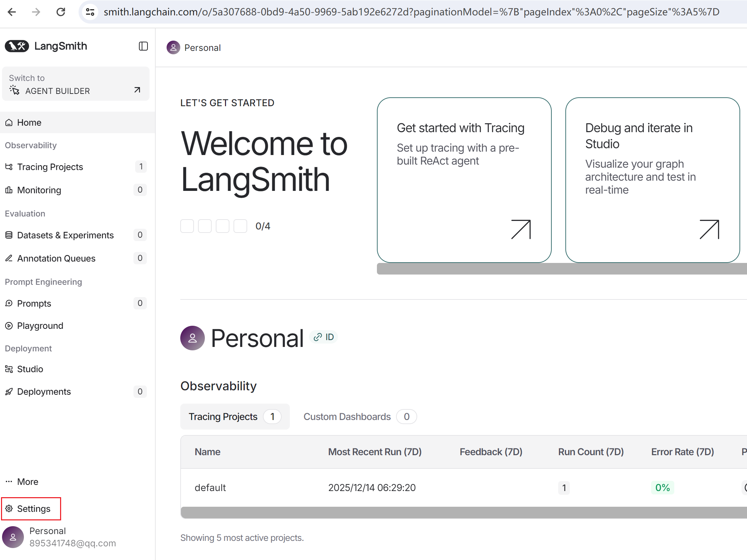Click the horizontal scrollbar under the cards
This screenshot has width=747, height=560.
560,269
